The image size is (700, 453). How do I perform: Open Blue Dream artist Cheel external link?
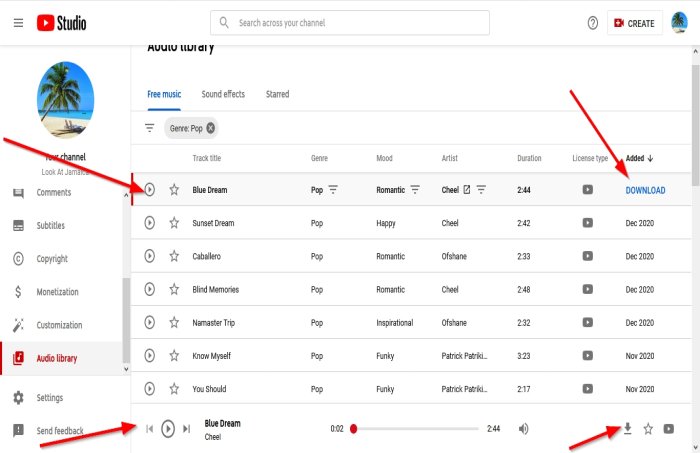coord(467,190)
